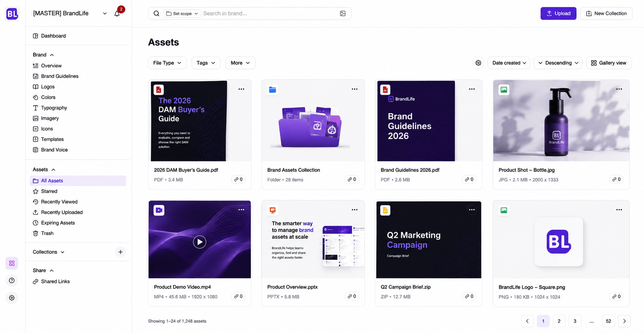Open the apps grid icon in left rail

(x=12, y=263)
